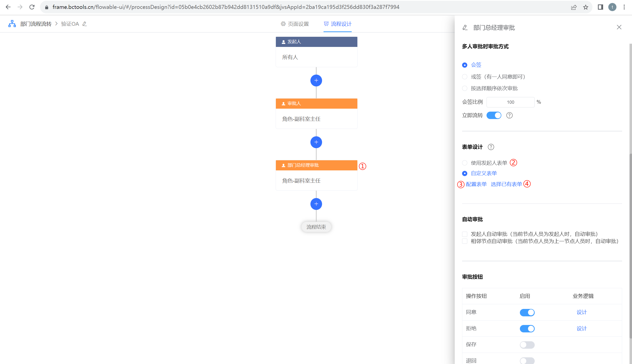Open the 流程设计 tab
The width and height of the screenshot is (632, 364).
[338, 24]
